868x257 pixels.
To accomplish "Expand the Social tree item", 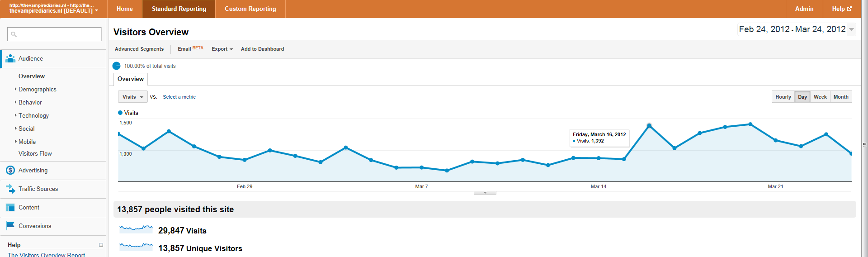I will pos(16,128).
